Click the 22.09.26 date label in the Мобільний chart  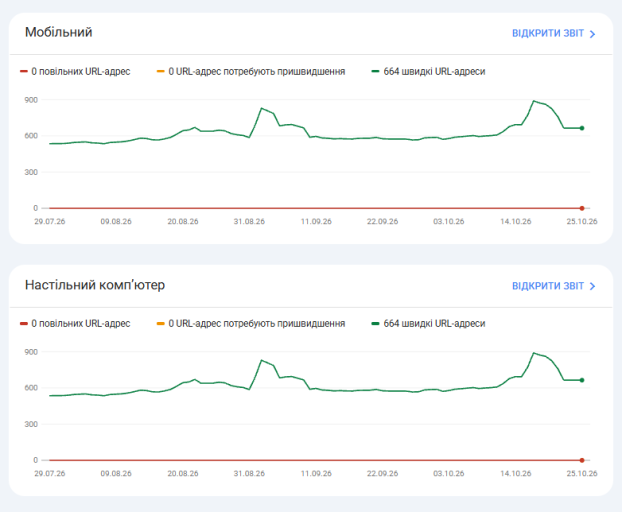coord(382,221)
